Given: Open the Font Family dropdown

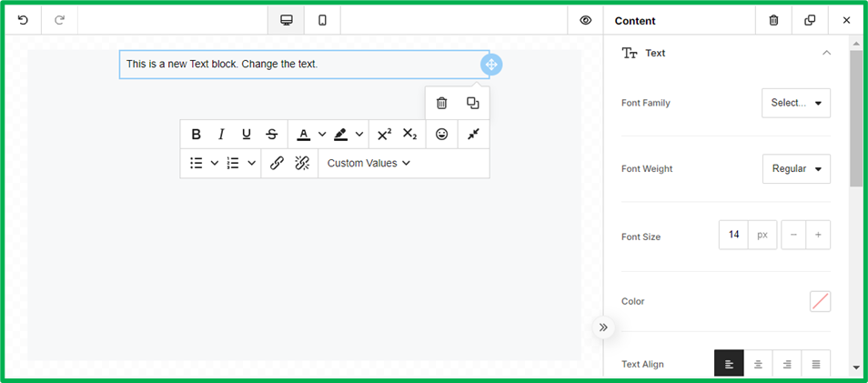Looking at the screenshot, I should [x=796, y=103].
